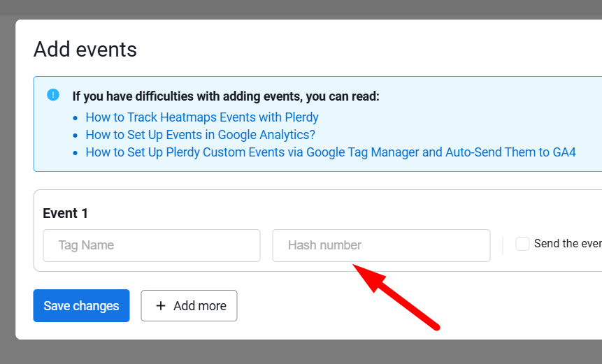Click the bullet before the Tag Manager link
The width and height of the screenshot is (602, 364).
click(x=76, y=153)
